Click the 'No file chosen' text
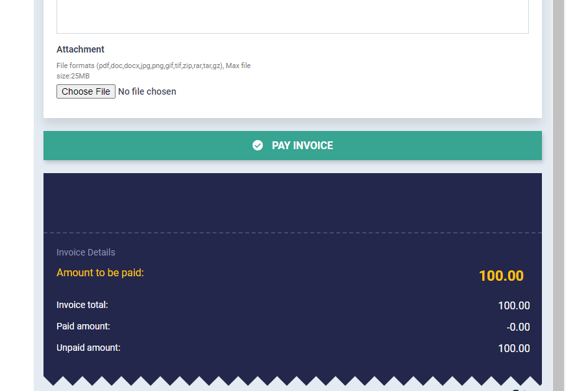Viewport: 588px width, 391px height. [147, 91]
